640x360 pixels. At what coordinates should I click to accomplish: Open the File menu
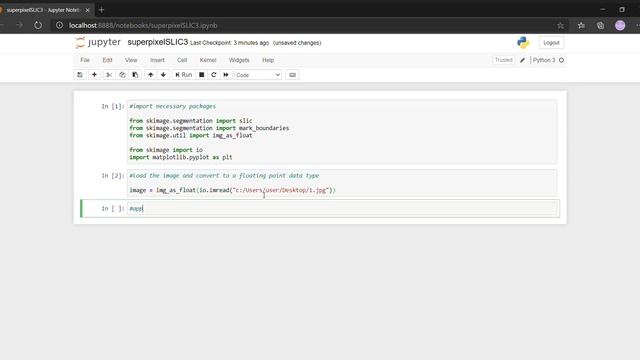point(85,60)
